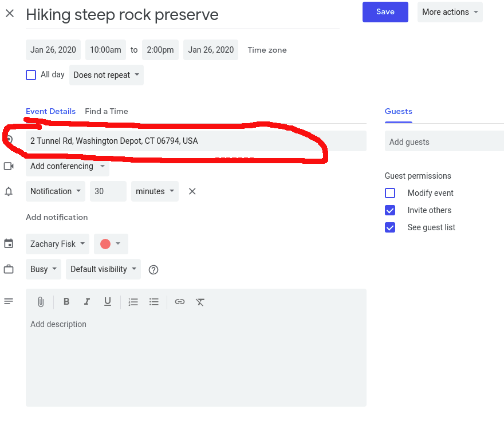
Task: Check the Modify event permission
Action: (x=390, y=193)
